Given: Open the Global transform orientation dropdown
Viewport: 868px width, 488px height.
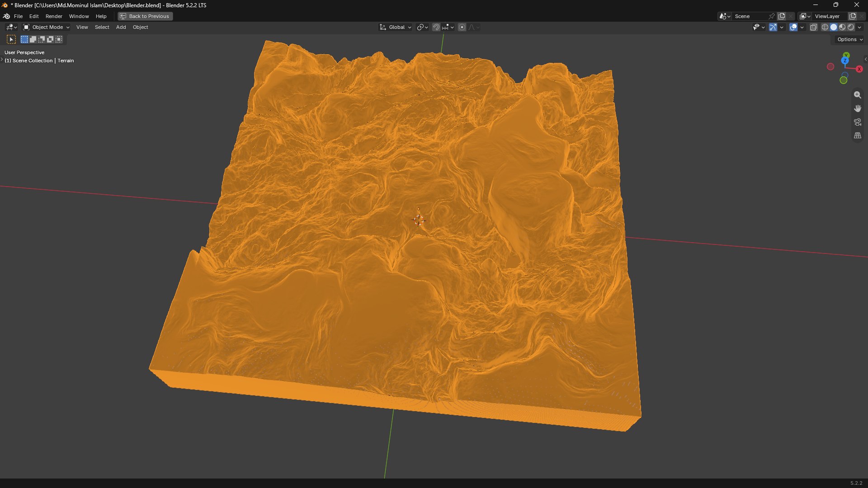Looking at the screenshot, I should pyautogui.click(x=395, y=27).
